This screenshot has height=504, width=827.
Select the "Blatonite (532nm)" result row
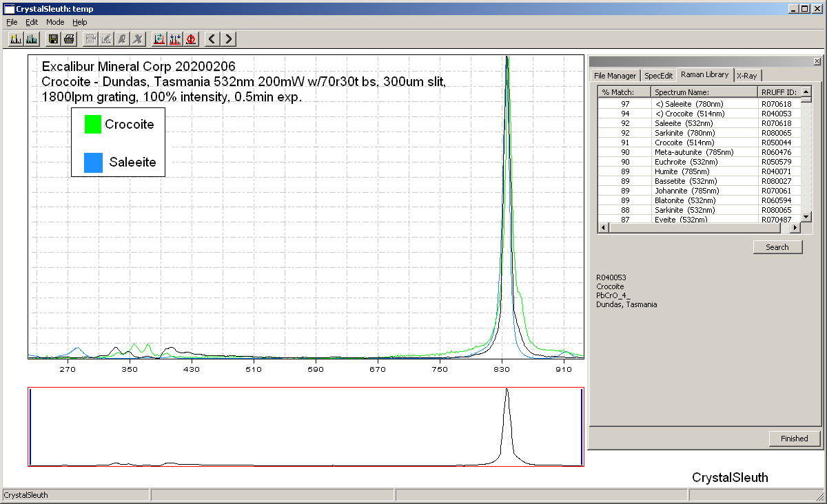click(x=699, y=200)
